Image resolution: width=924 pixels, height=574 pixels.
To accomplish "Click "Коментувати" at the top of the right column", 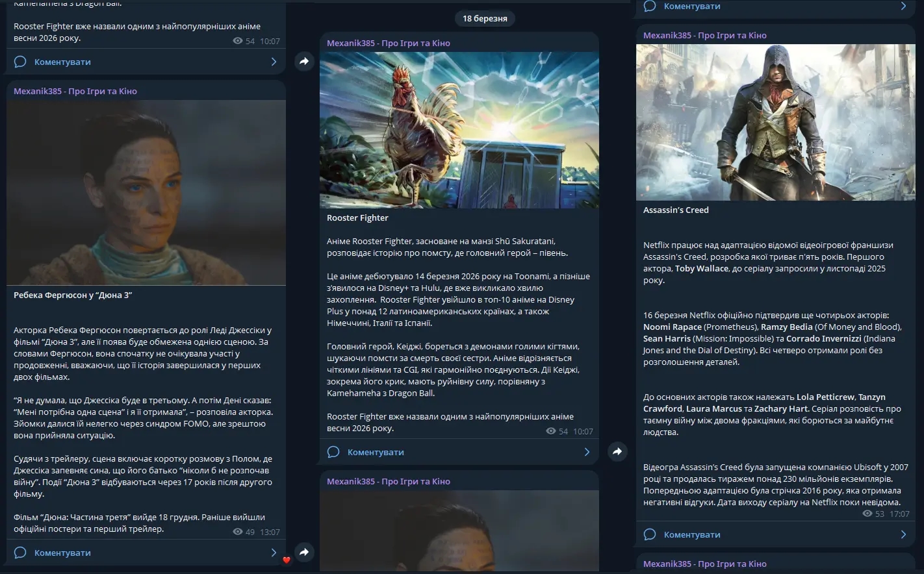I will tap(691, 6).
